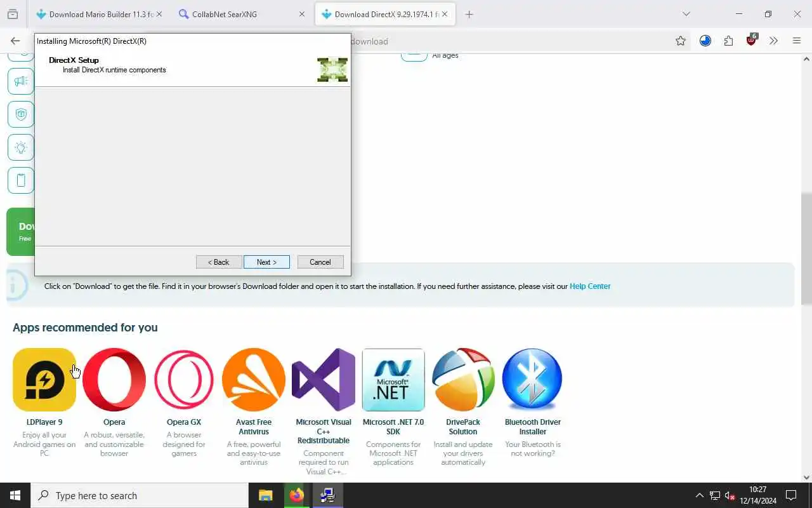This screenshot has height=508, width=812.
Task: Click the mobile phone sidebar icon
Action: (21, 180)
